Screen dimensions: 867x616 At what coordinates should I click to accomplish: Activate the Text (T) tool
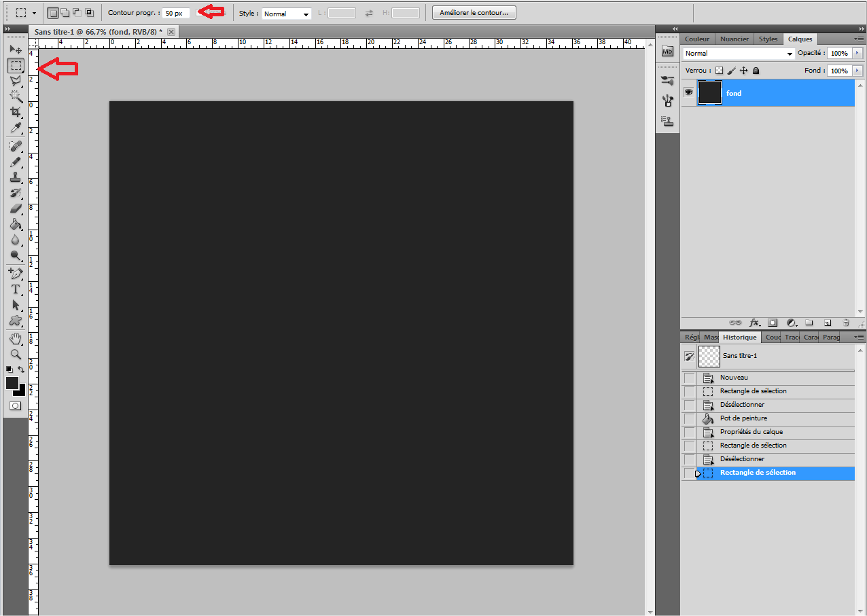click(15, 289)
